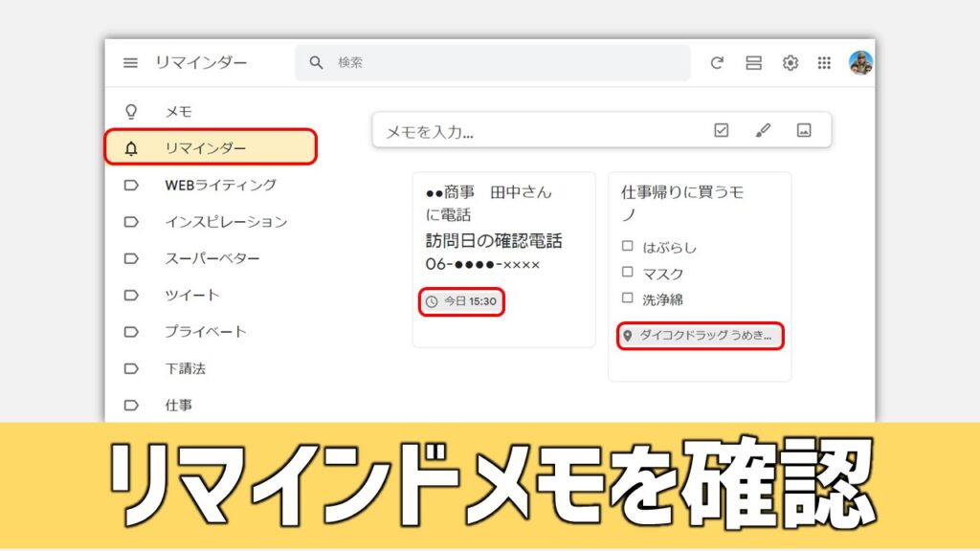Screen dimensions: 980x551
Task: Click label icon beside WEBライティング
Action: pyautogui.click(x=130, y=185)
